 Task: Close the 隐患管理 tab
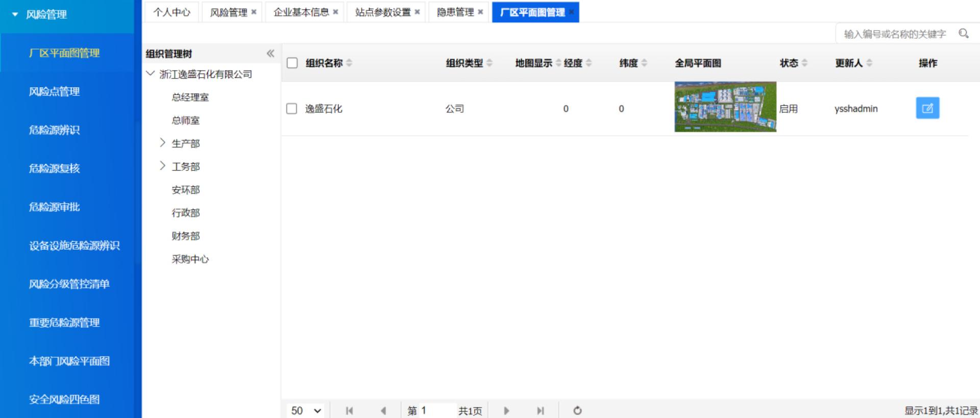[x=480, y=12]
